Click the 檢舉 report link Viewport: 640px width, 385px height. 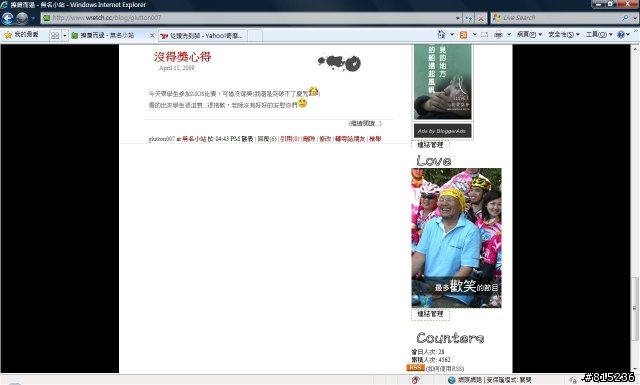coord(375,139)
